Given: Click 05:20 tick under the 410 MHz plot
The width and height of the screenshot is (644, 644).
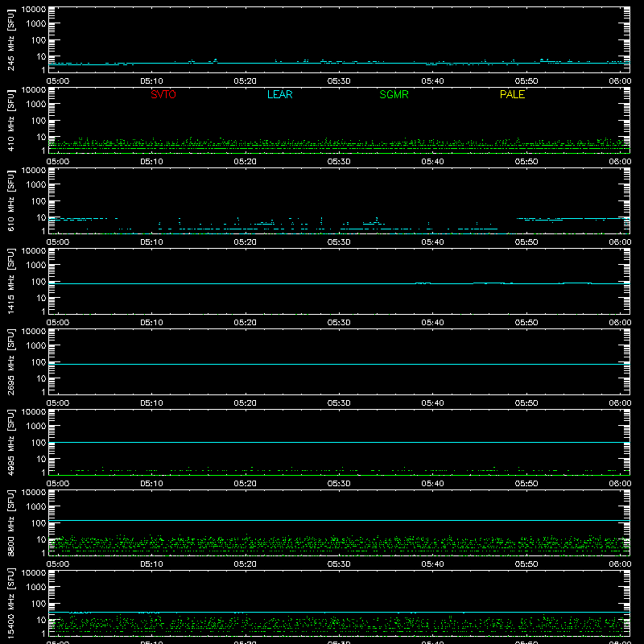Looking at the screenshot, I should tap(246, 162).
